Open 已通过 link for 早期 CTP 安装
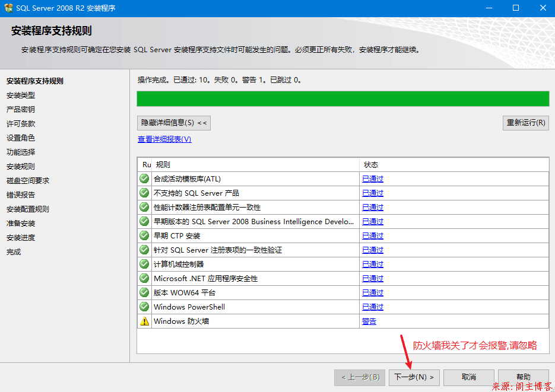555x392 pixels. click(373, 236)
